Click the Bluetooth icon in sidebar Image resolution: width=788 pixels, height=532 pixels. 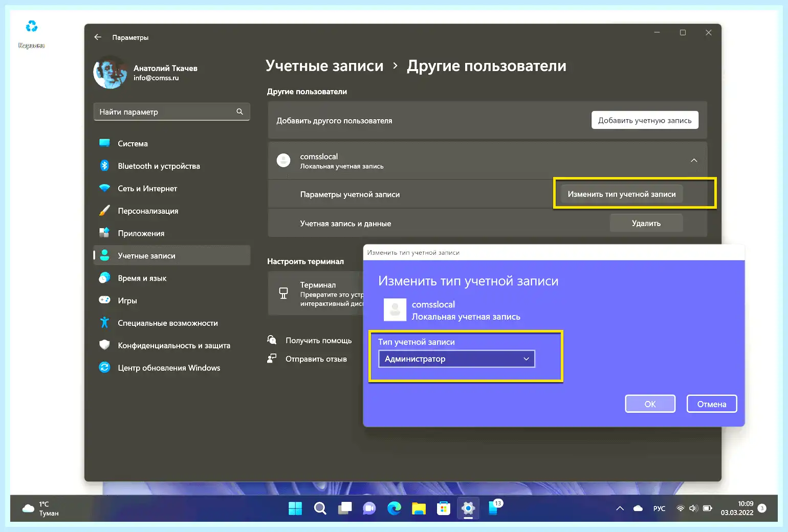pyautogui.click(x=104, y=165)
